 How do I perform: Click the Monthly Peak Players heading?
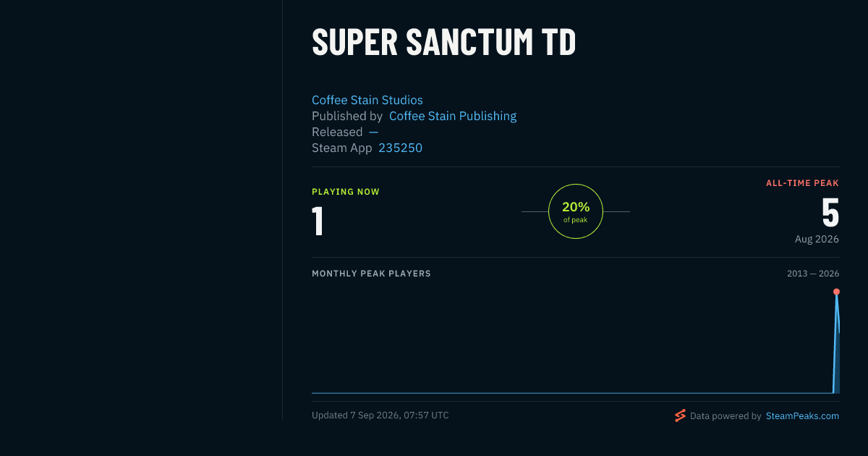(x=371, y=274)
